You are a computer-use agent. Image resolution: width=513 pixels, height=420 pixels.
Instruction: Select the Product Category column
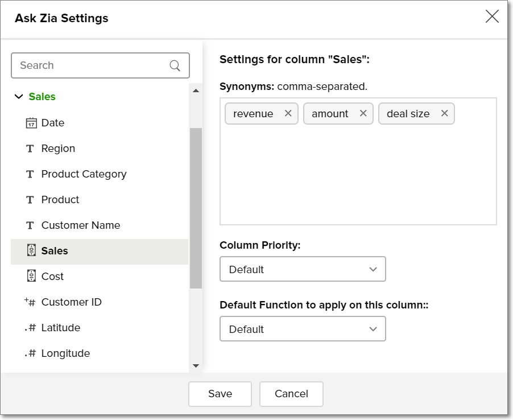(x=84, y=174)
